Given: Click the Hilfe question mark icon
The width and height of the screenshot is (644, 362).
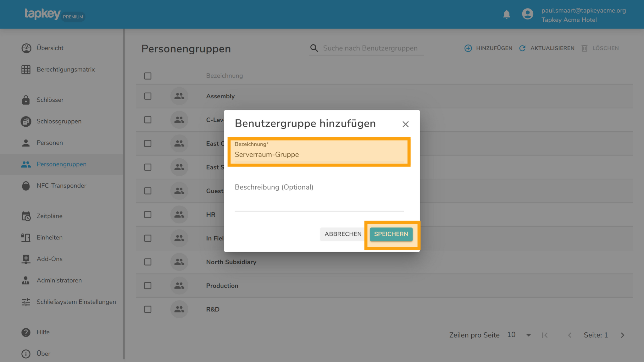Looking at the screenshot, I should pyautogui.click(x=26, y=332).
